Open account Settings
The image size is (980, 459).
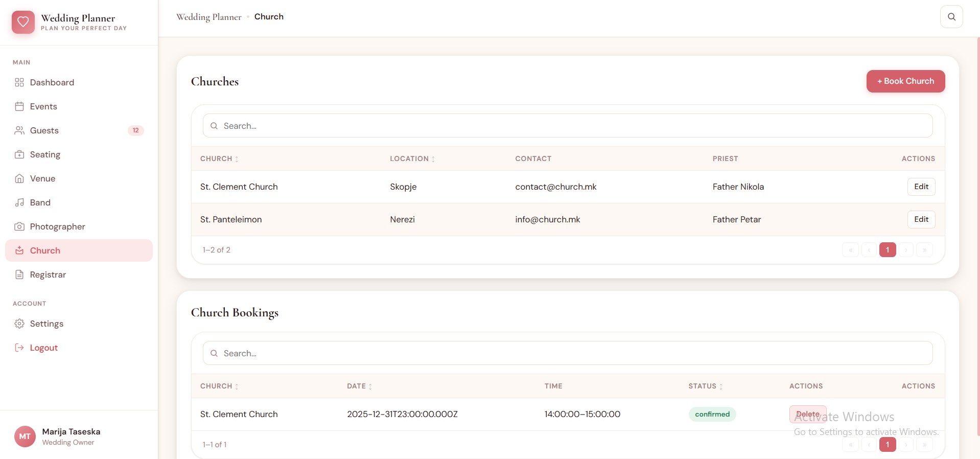pos(46,324)
